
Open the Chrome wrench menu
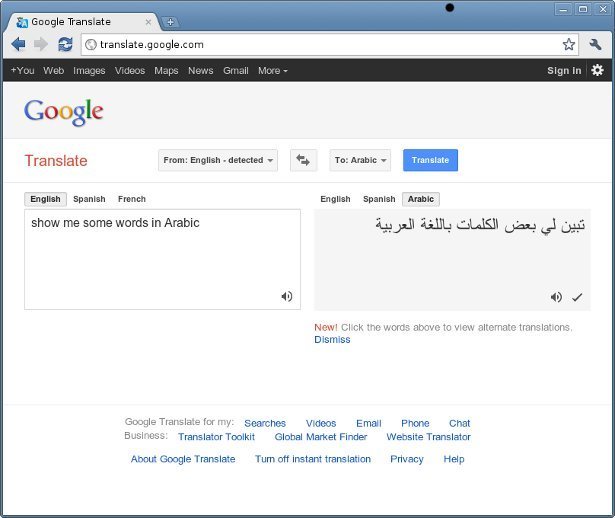point(596,44)
